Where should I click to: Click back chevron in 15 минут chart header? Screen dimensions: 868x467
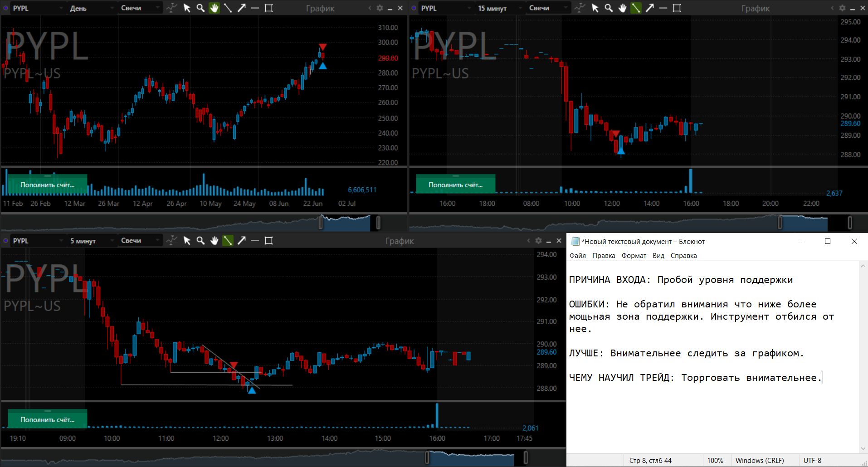point(832,8)
